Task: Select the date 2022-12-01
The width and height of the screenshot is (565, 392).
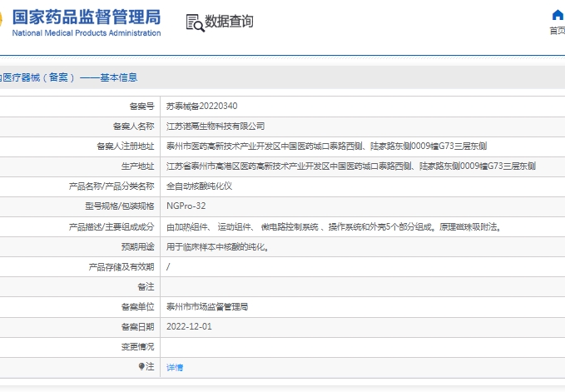Action: (189, 327)
